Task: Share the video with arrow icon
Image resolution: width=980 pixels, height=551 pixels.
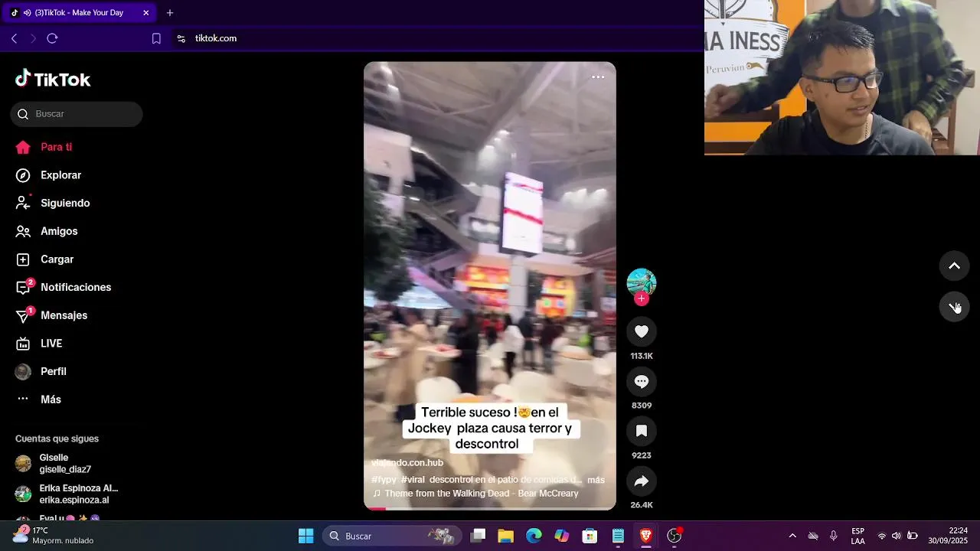Action: click(x=642, y=481)
